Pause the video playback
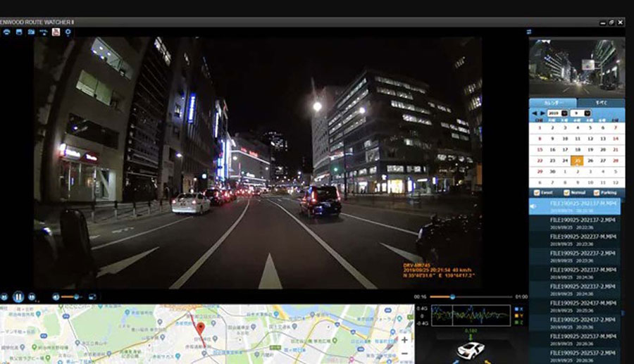 pyautogui.click(x=18, y=297)
